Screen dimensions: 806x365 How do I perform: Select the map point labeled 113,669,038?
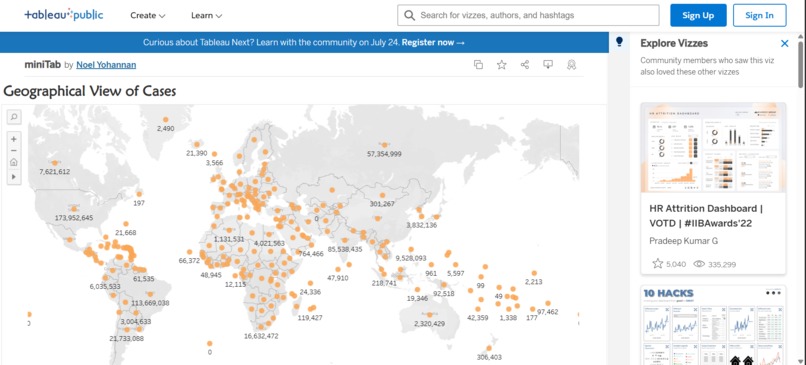[151, 295]
